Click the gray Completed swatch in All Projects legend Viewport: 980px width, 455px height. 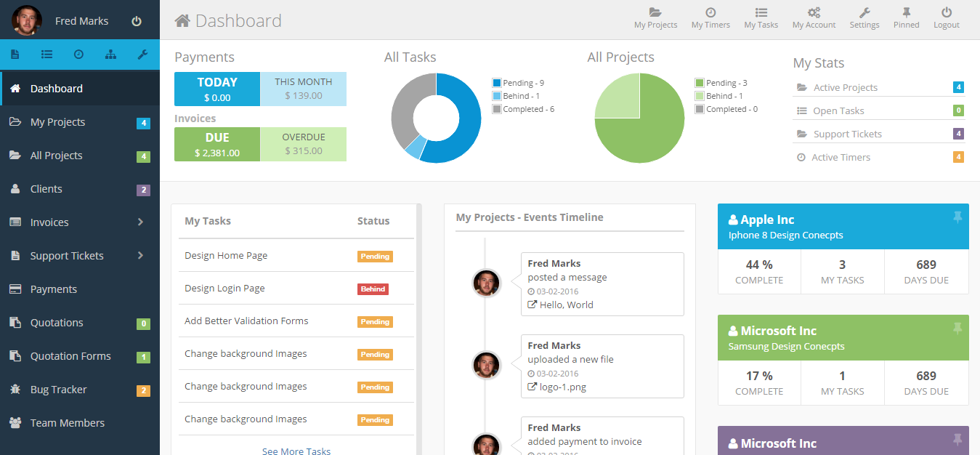[700, 109]
